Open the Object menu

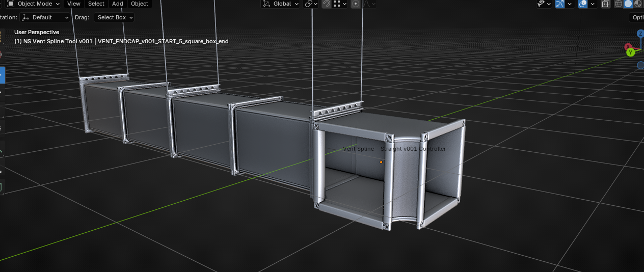click(x=140, y=4)
